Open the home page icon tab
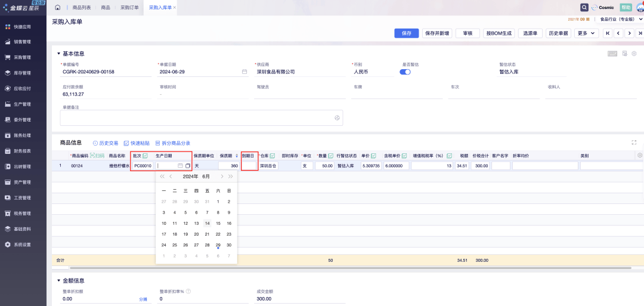 57,7
